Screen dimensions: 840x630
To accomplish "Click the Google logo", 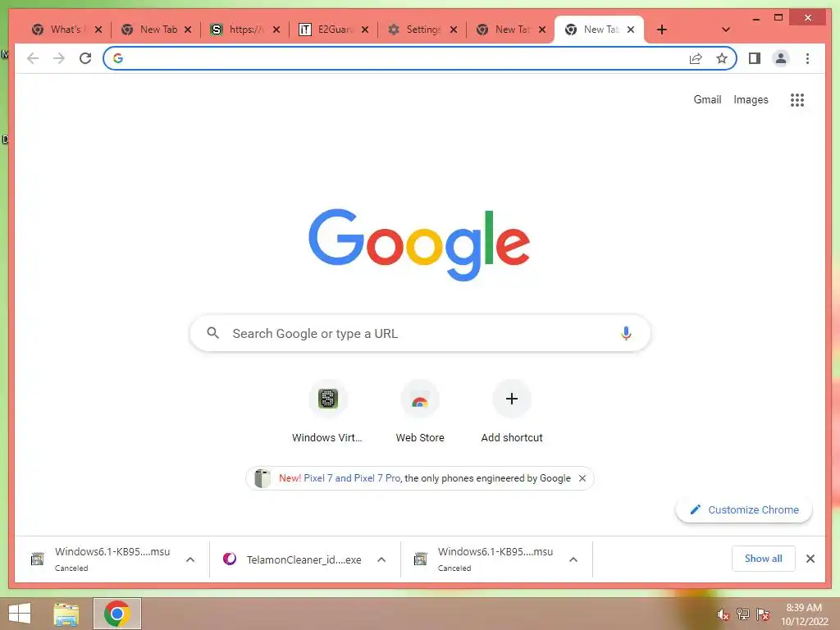I will [419, 244].
